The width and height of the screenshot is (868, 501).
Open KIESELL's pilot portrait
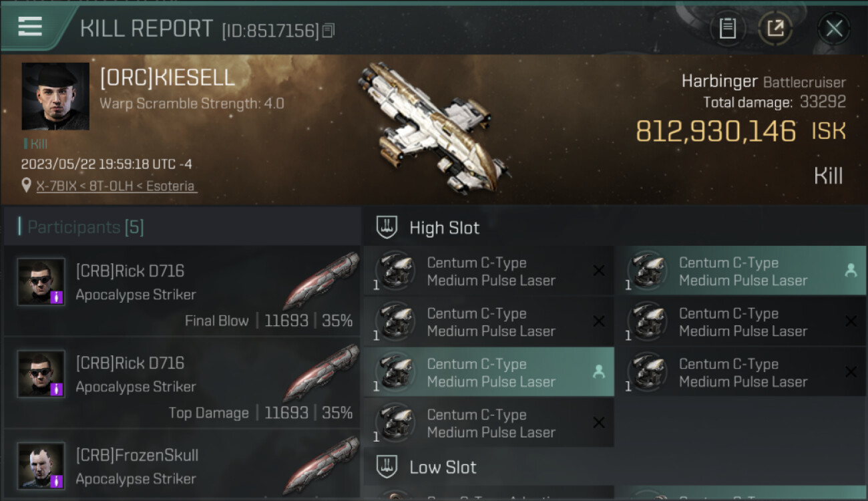55,96
